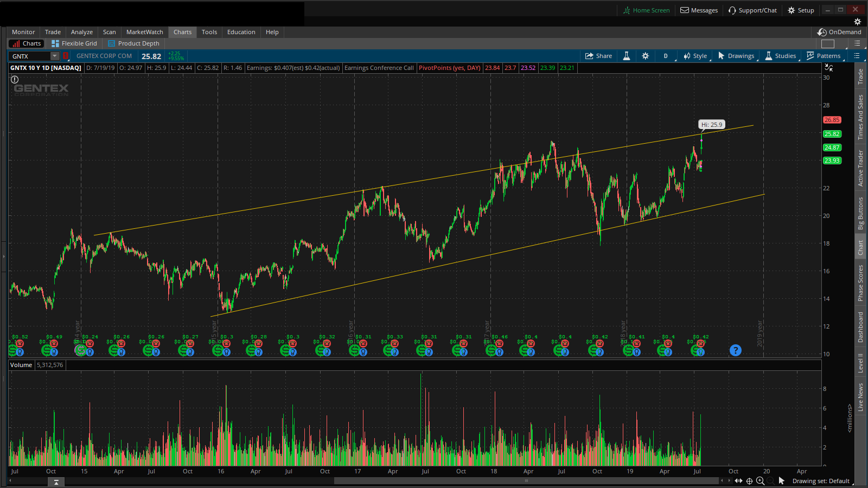Click the red link indicator next to the symbol
Viewport: 868px width, 488px height.
coord(66,56)
